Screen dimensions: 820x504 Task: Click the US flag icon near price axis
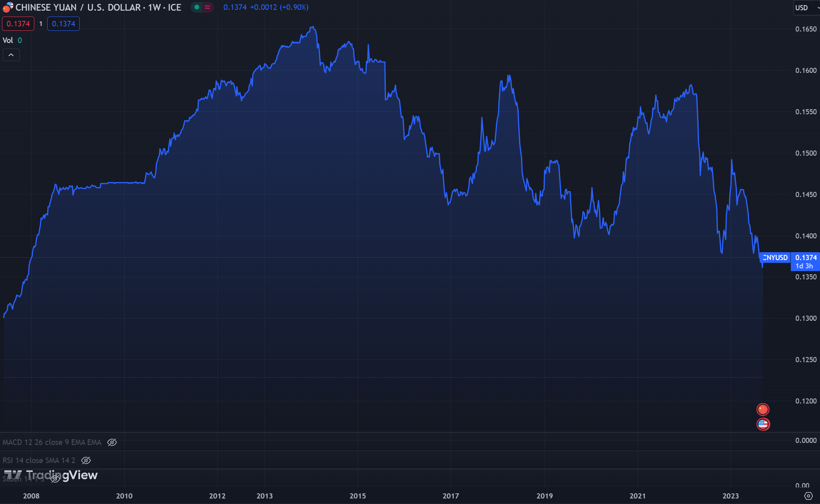(763, 424)
